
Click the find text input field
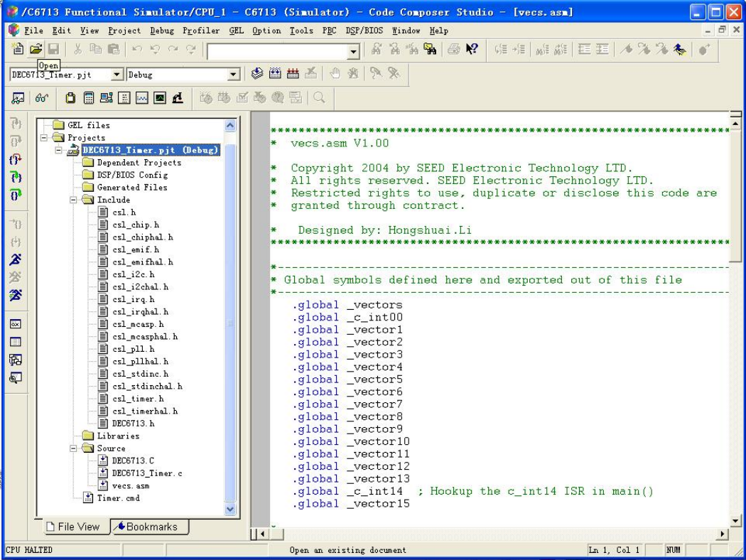click(277, 51)
